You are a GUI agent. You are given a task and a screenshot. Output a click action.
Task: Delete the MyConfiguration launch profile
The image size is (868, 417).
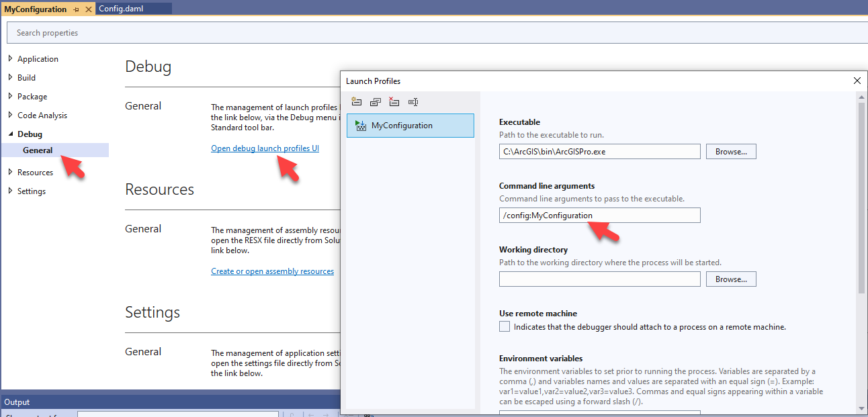tap(394, 102)
